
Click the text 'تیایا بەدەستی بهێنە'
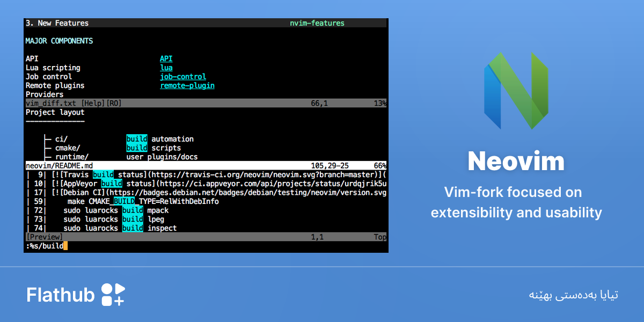coord(573,295)
